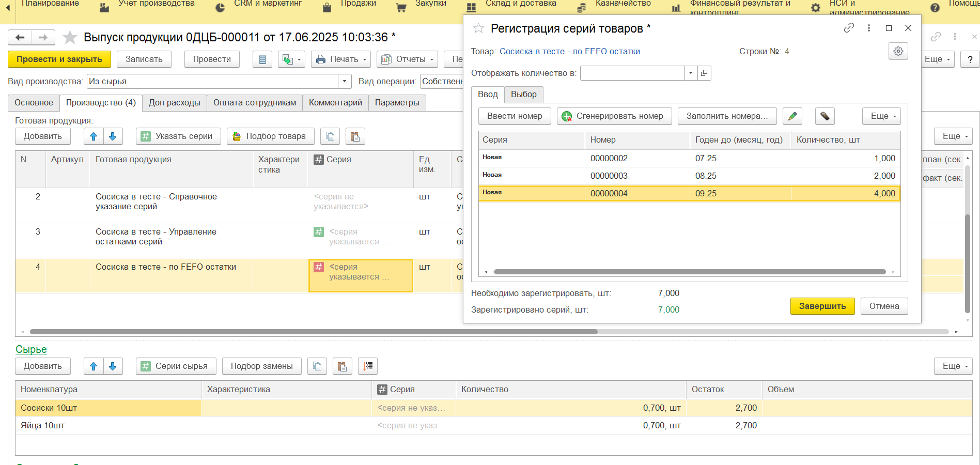
Task: Click the pencil edit icon in series dialog
Action: (x=792, y=116)
